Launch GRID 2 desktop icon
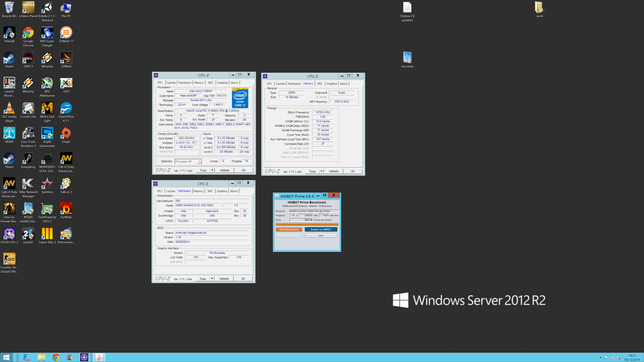 (x=28, y=60)
